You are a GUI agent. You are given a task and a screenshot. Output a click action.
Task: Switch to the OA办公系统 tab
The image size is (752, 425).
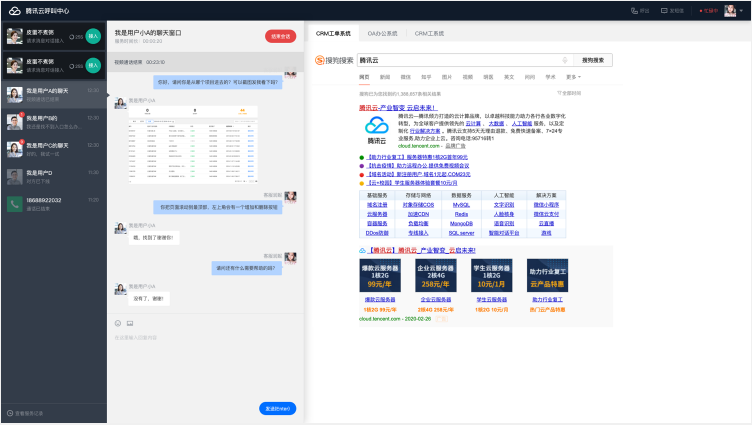pos(382,34)
